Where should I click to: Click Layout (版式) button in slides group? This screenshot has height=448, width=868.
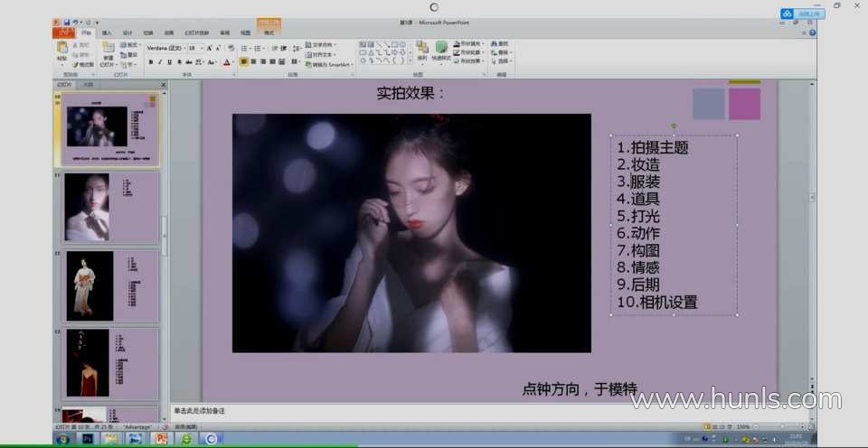[x=130, y=45]
